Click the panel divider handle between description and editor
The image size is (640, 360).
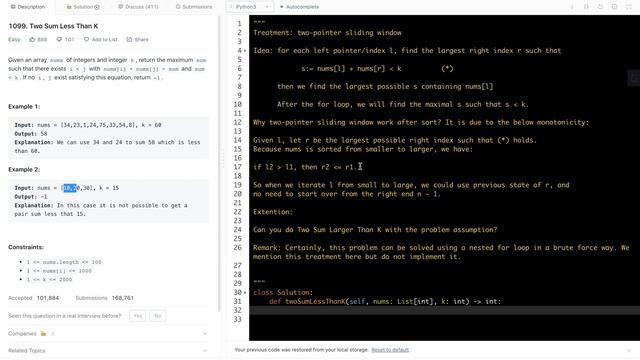(x=223, y=159)
